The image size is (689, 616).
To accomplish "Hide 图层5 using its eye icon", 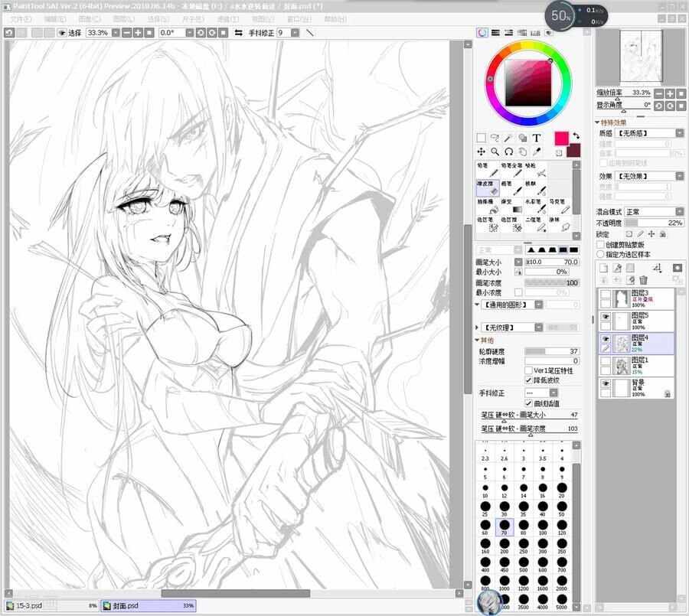I will click(606, 316).
